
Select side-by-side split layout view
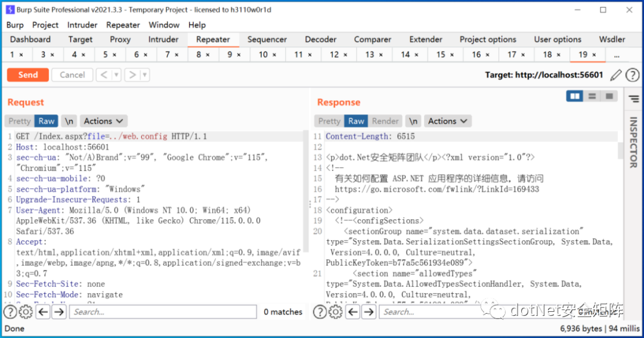[x=575, y=96]
